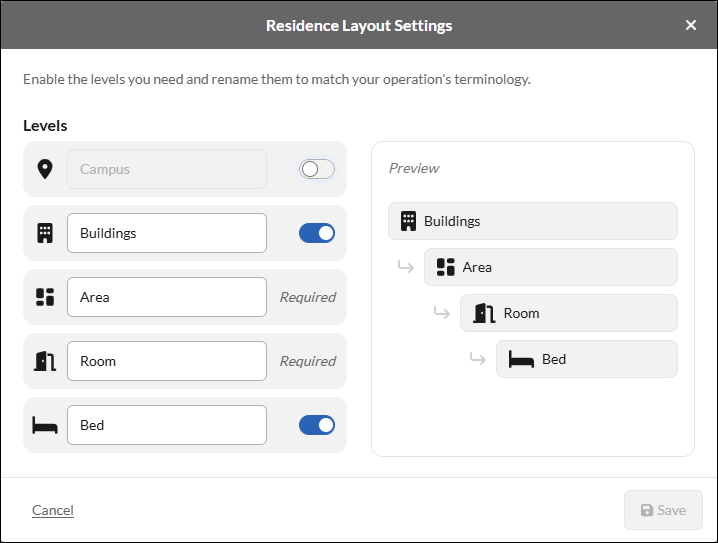Click the Preview heading text
Viewport: 718px width, 543px height.
click(x=414, y=168)
